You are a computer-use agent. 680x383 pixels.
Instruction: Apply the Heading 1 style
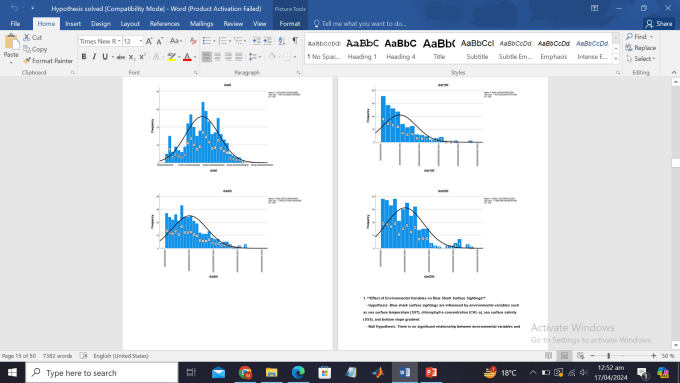click(x=362, y=49)
